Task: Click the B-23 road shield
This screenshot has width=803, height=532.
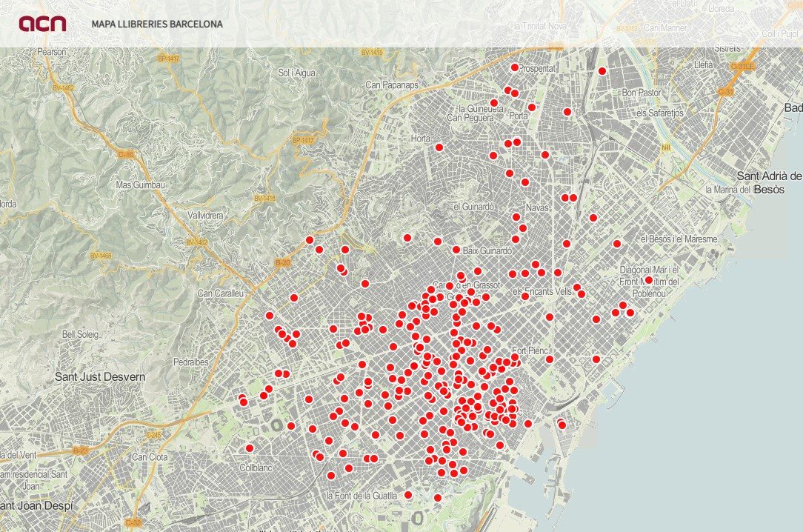Action: pyautogui.click(x=81, y=450)
